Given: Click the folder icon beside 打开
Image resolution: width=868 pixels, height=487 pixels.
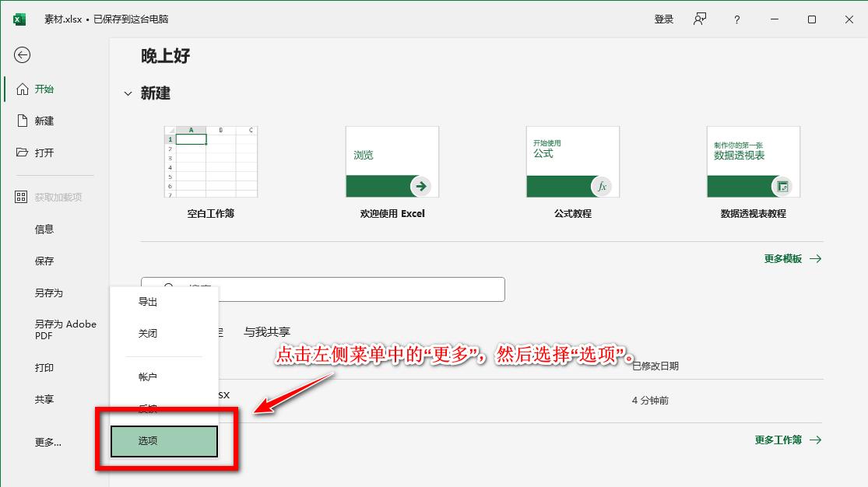Looking at the screenshot, I should click(x=22, y=152).
